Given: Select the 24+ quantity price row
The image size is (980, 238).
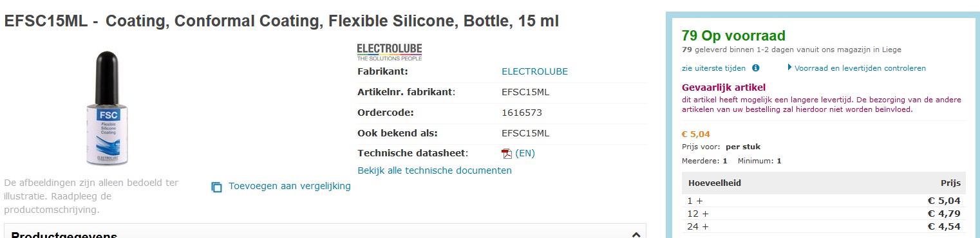Looking at the screenshot, I should 824,226.
